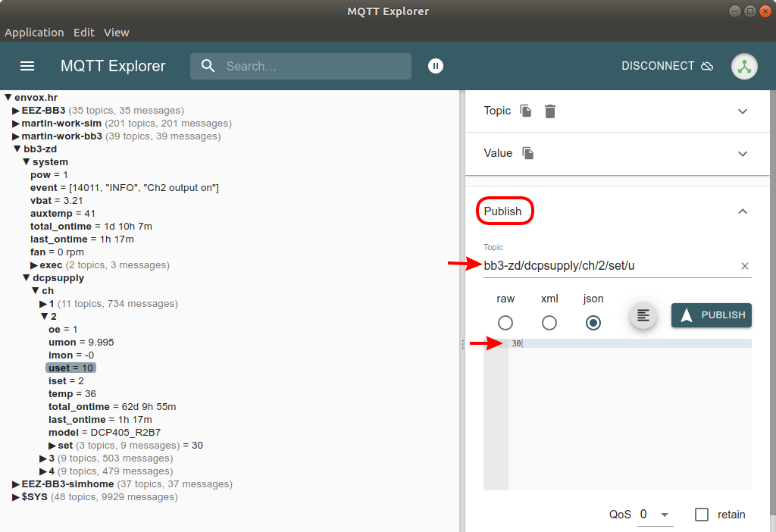Collapse the system tree node
The image size is (776, 532).
(27, 162)
